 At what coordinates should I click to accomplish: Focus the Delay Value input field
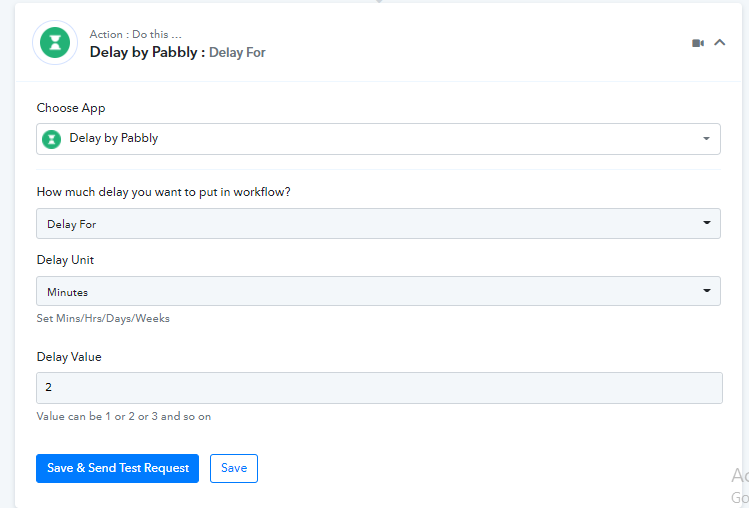[x=379, y=388]
